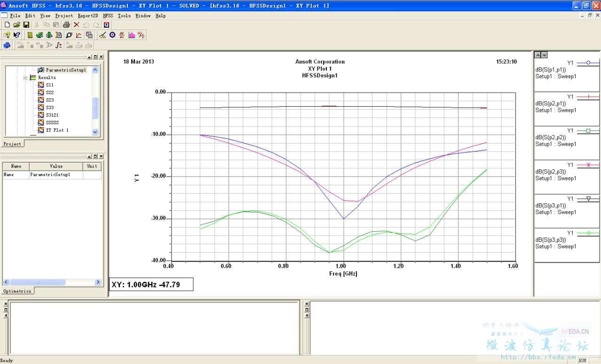
Task: Select the ParametricSetup1 value cell
Action: [56, 174]
